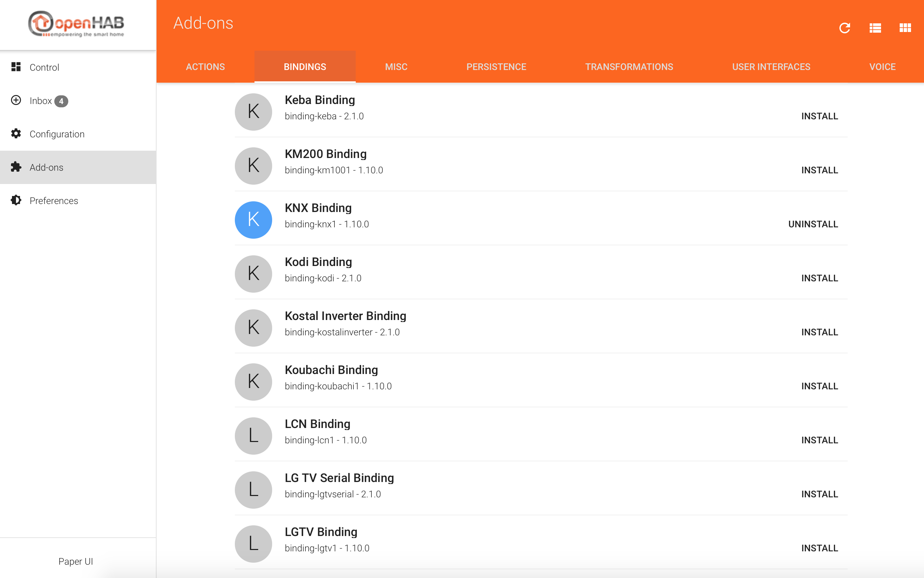
Task: Click the Control dashboard icon
Action: [x=16, y=67]
